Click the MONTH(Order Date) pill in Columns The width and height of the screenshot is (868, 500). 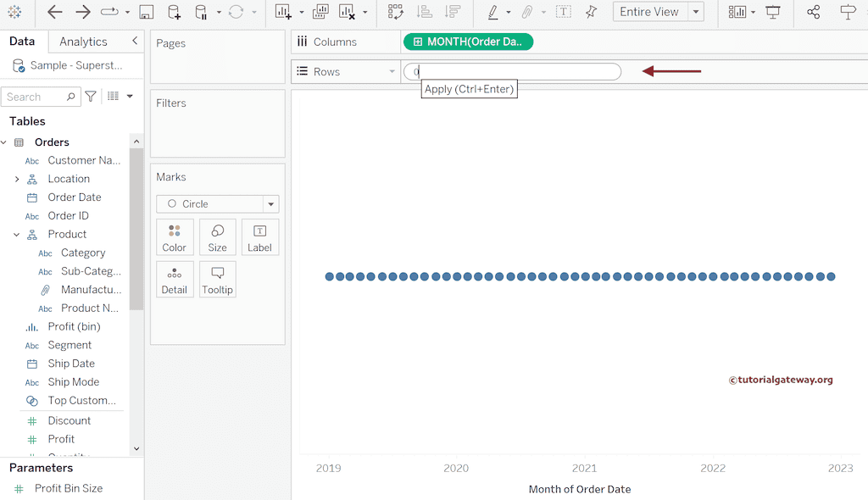tap(468, 42)
